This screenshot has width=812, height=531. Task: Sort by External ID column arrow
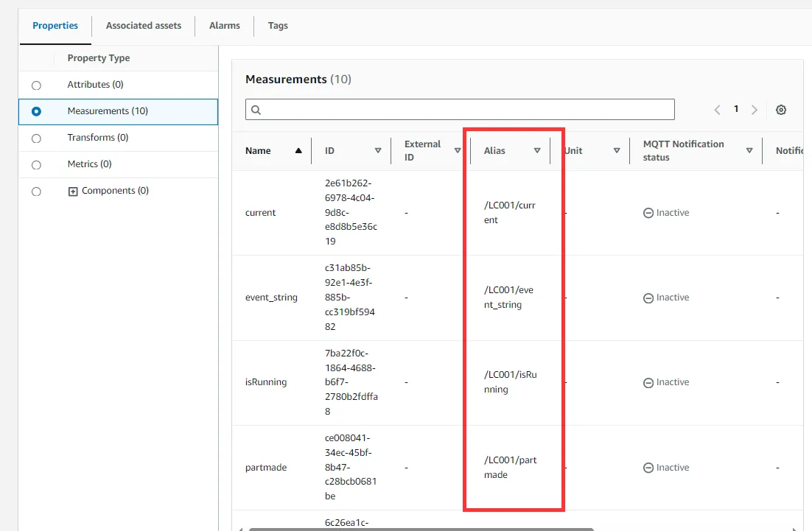point(458,150)
